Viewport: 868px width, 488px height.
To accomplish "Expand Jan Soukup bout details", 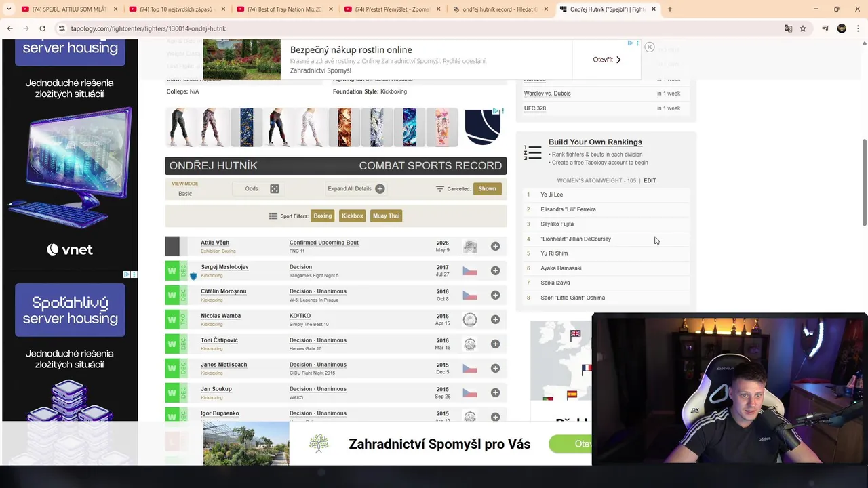I will point(495,392).
